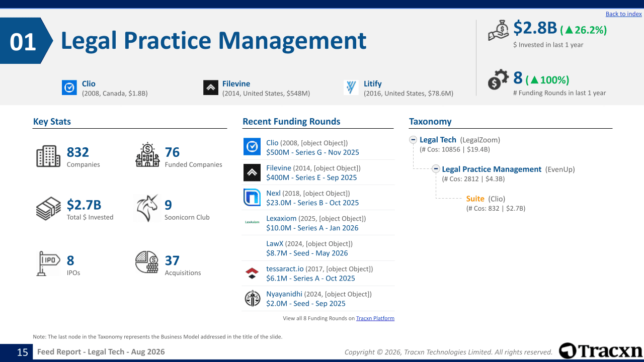Click the Tracxn logo in the footer
This screenshot has width=644, height=362.
point(601,351)
